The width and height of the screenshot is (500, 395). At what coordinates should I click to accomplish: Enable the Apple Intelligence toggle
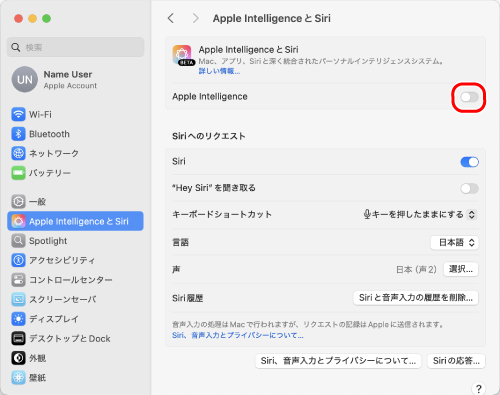469,97
